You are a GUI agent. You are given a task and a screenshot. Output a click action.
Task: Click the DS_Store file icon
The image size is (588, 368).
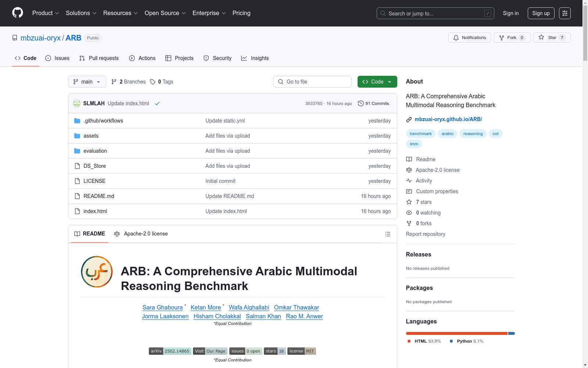click(x=77, y=166)
